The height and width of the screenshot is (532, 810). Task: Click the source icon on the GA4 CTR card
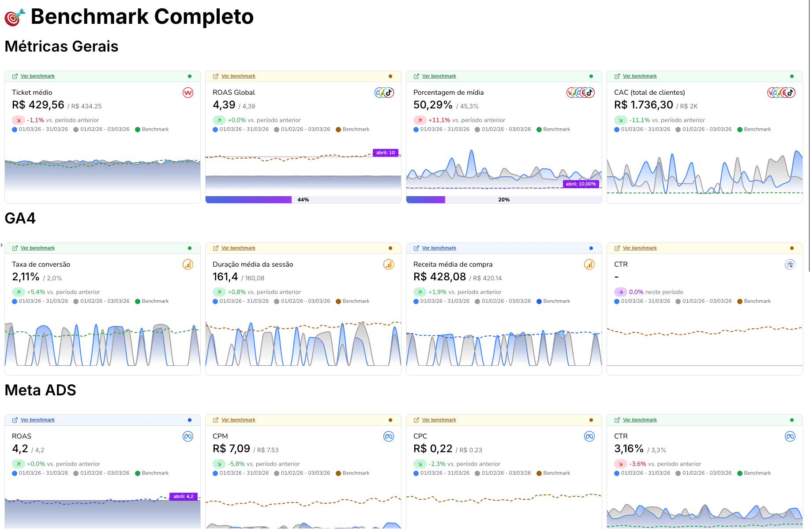pyautogui.click(x=790, y=264)
